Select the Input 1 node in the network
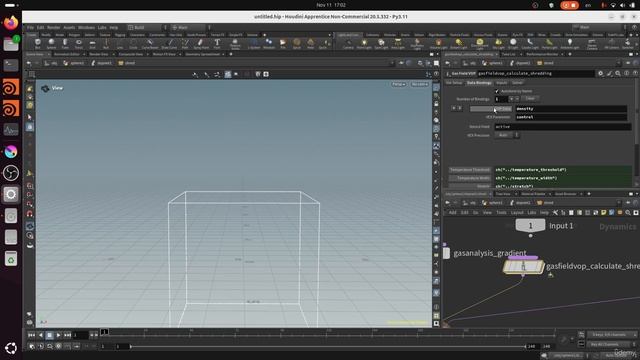Screen dimensions: 640x360 tap(531, 226)
